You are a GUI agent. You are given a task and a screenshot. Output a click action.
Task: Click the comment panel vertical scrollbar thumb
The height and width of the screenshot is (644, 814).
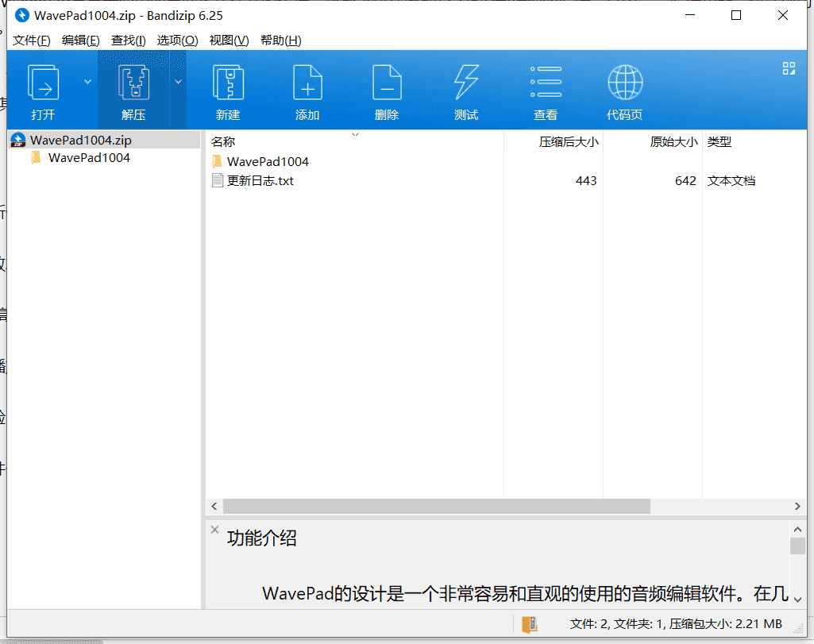798,546
